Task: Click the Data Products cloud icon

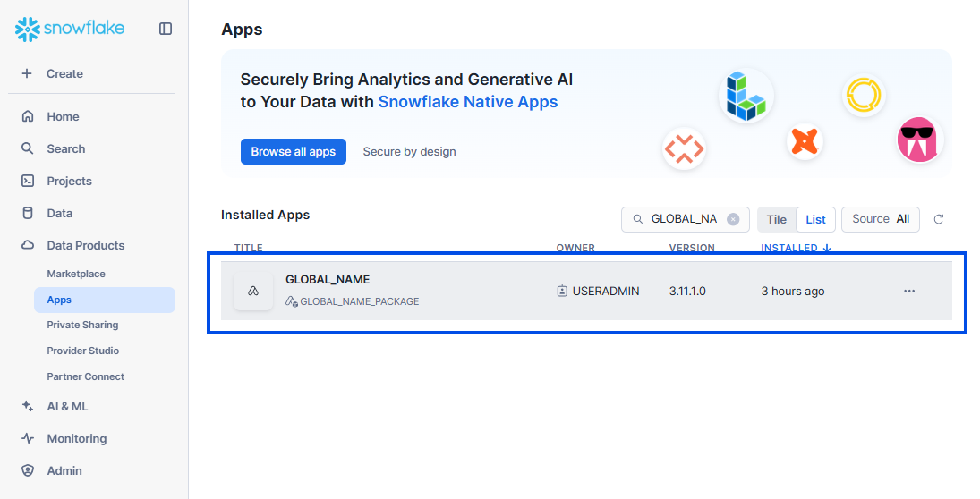Action: 28,245
